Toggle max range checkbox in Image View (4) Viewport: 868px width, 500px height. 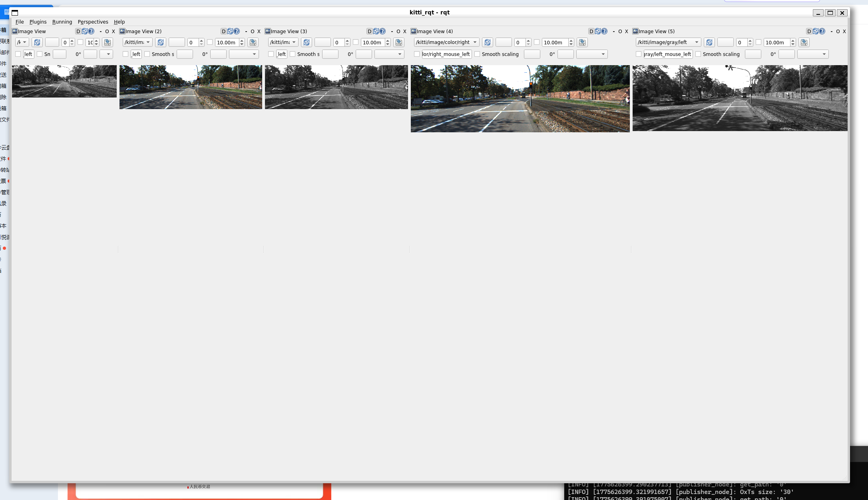537,42
